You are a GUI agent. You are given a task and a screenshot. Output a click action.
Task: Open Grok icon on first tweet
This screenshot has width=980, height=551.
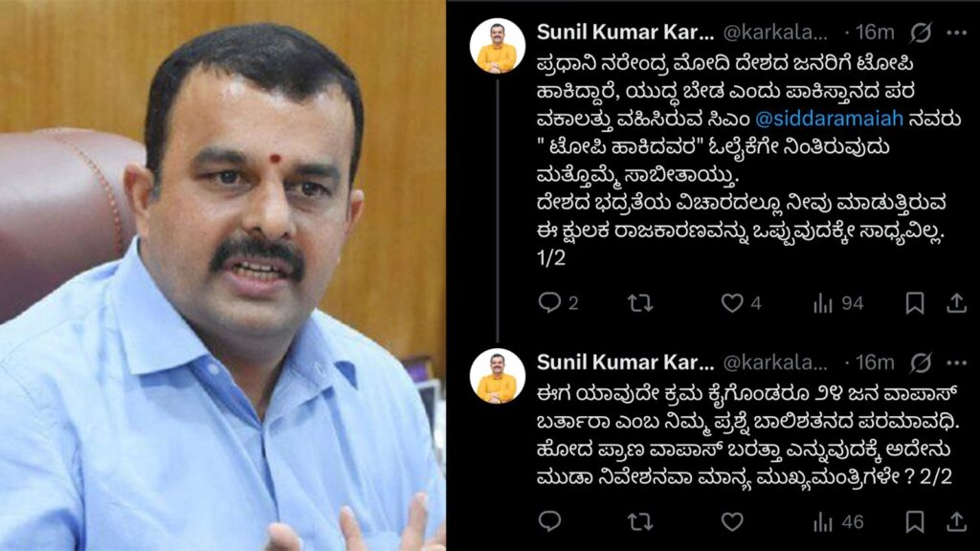coord(921,33)
